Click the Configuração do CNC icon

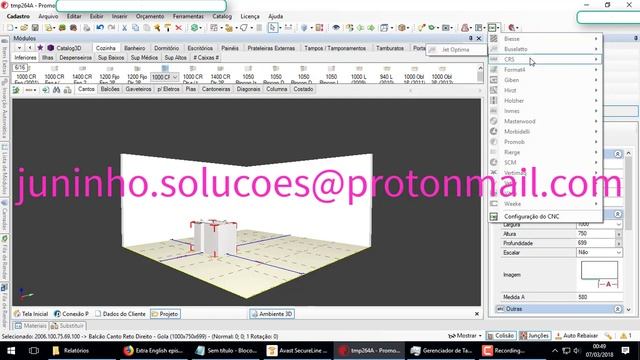(x=493, y=217)
